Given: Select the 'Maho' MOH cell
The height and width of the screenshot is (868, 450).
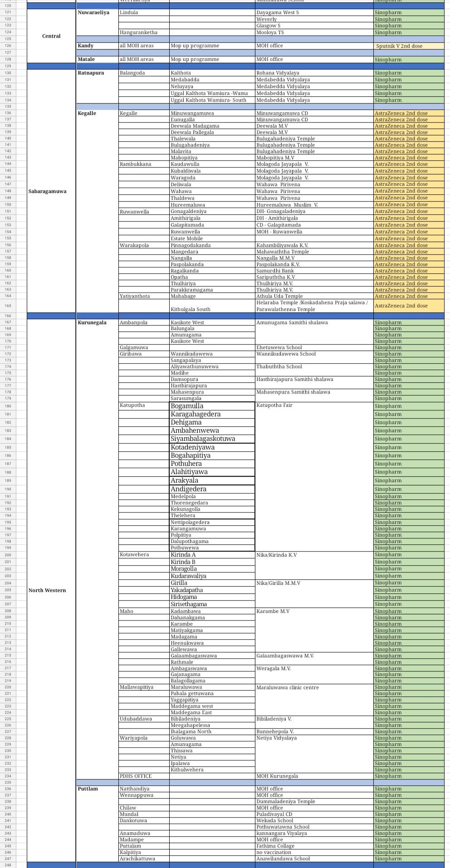Looking at the screenshot, I should pyautogui.click(x=144, y=611).
